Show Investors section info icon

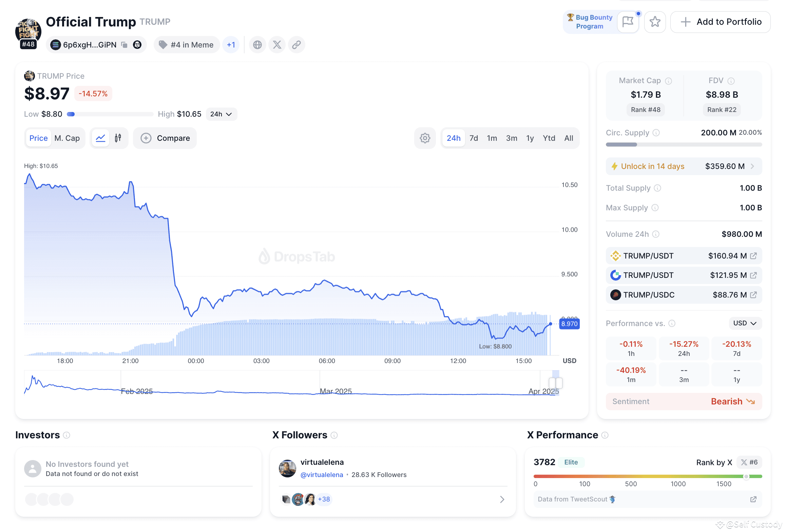(x=67, y=435)
